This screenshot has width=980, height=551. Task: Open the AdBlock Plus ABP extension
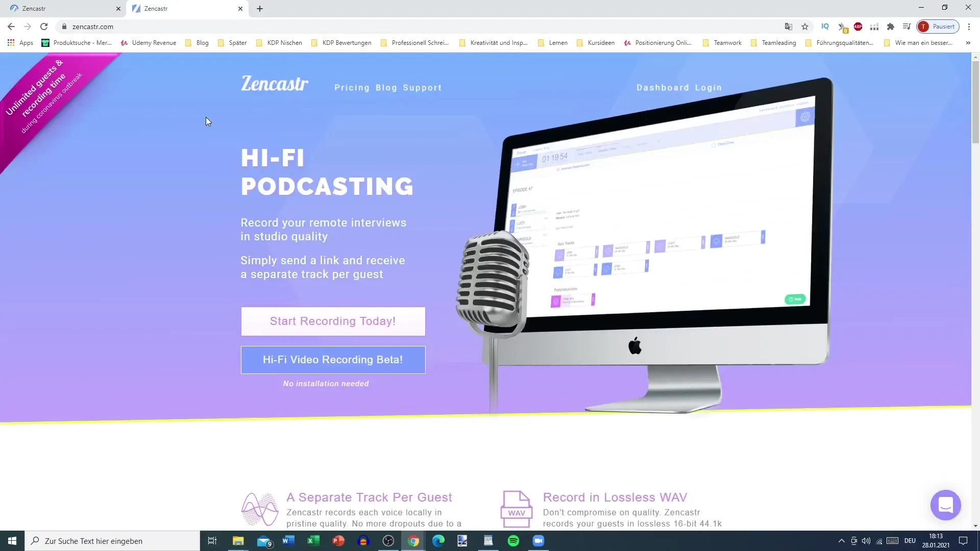[x=858, y=27]
